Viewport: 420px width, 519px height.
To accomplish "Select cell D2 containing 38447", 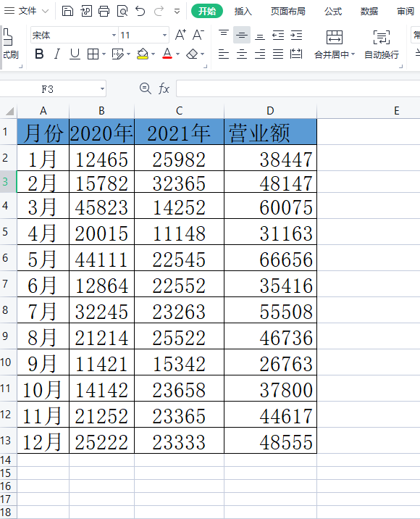I will click(x=270, y=158).
